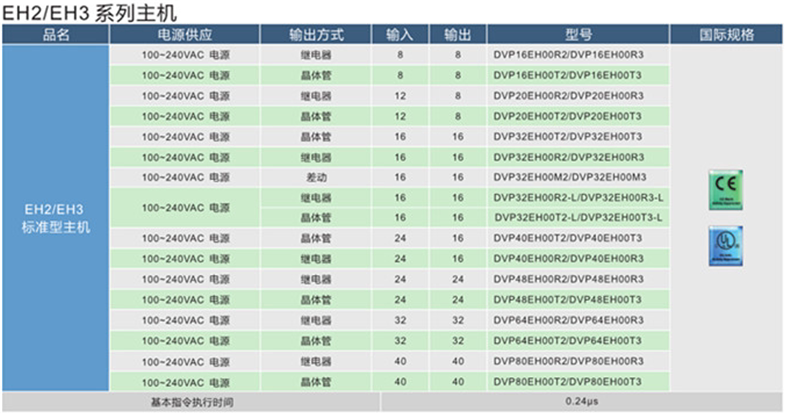Click output value 8 in DVP20EH00T2 row
This screenshot has height=418, width=790.
pyautogui.click(x=457, y=116)
